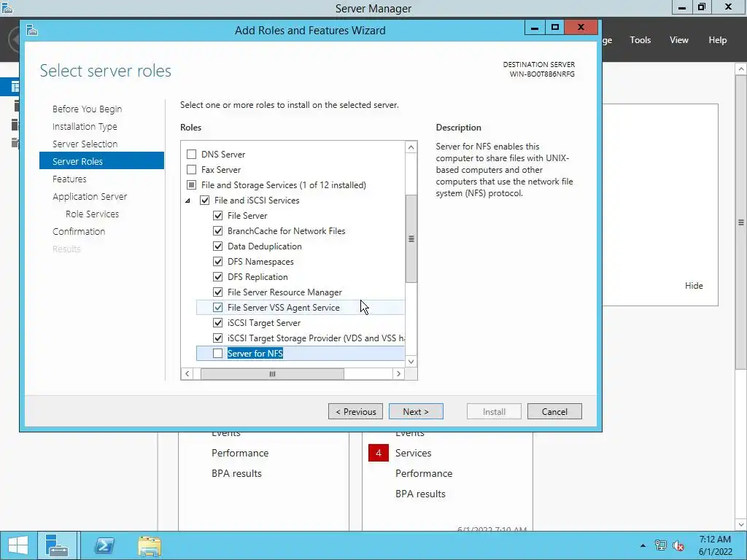Viewport: 747px width, 560px height.
Task: Open right tile Performance link
Action: (424, 473)
